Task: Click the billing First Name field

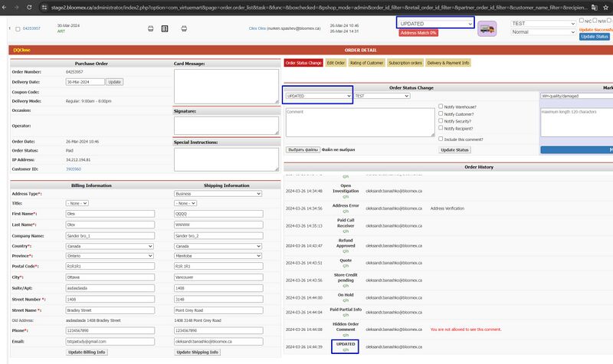Action: coord(110,214)
